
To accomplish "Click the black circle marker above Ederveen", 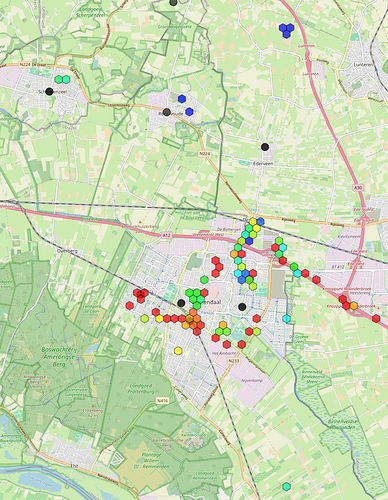I will coord(265,147).
